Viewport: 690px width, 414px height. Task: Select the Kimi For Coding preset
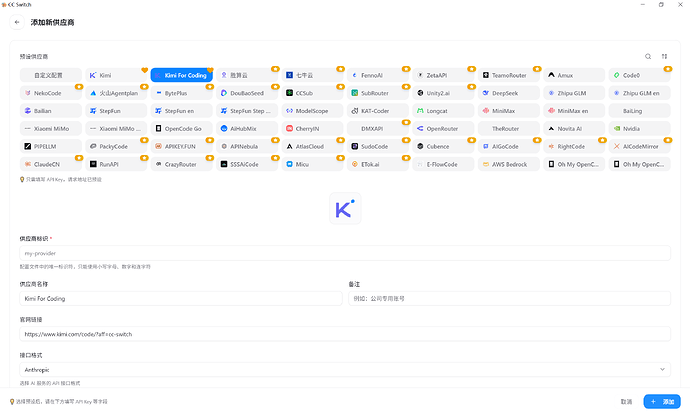181,75
